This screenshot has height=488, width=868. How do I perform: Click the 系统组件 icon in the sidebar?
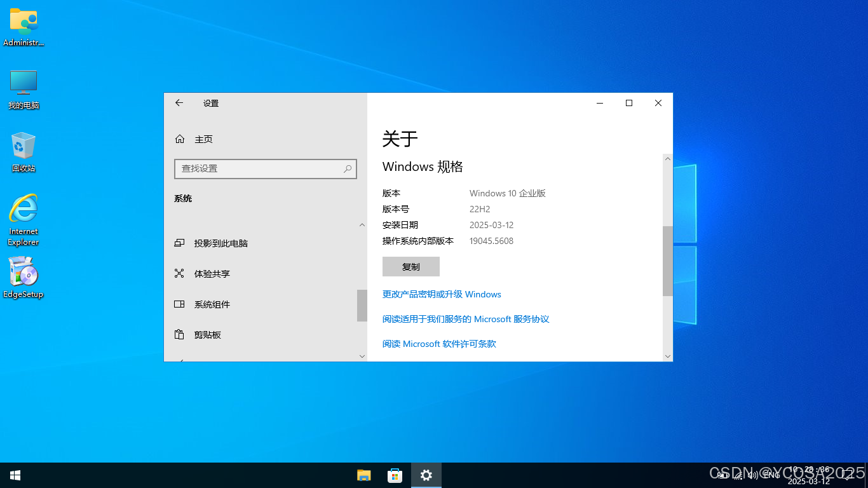click(x=179, y=304)
